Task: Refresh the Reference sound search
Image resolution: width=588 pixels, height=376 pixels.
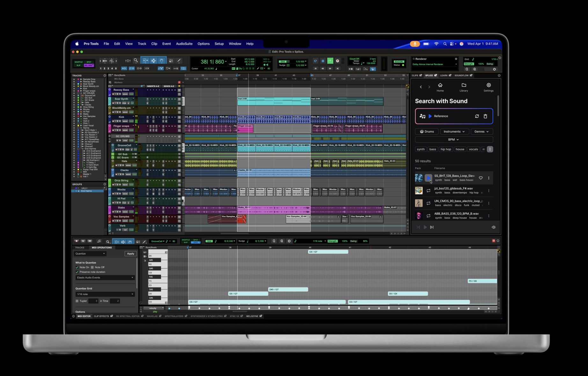Action: [477, 116]
